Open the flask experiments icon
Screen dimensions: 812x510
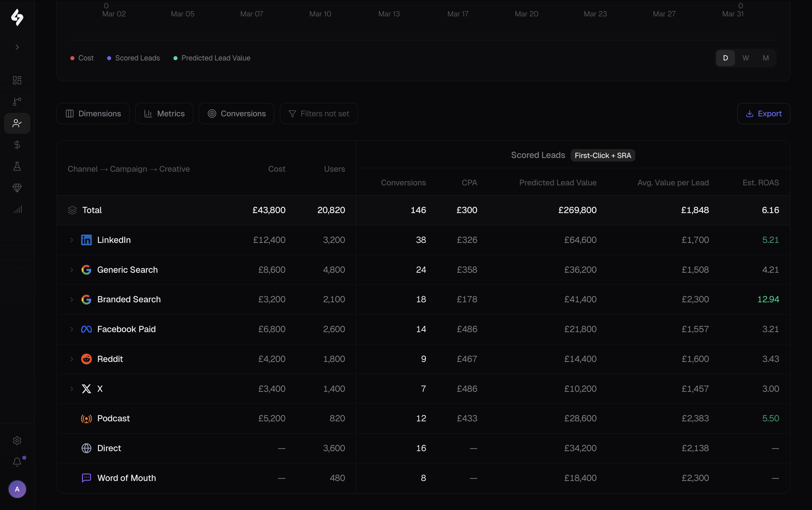pyautogui.click(x=17, y=166)
